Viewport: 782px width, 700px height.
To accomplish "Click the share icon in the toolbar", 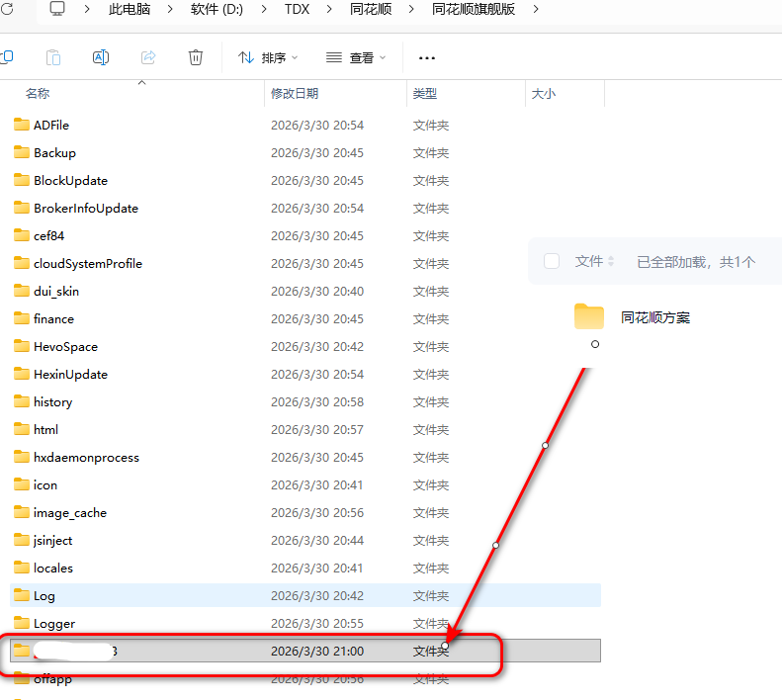I will click(148, 57).
